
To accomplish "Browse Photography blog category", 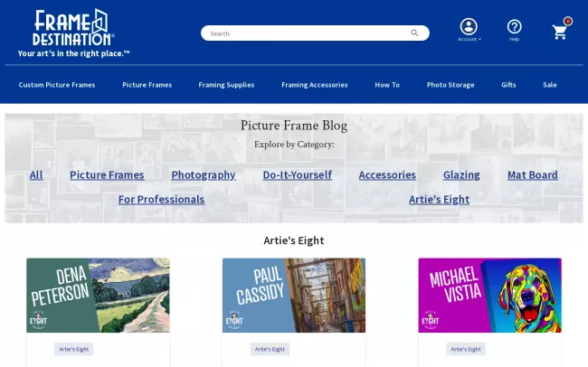I will 204,175.
